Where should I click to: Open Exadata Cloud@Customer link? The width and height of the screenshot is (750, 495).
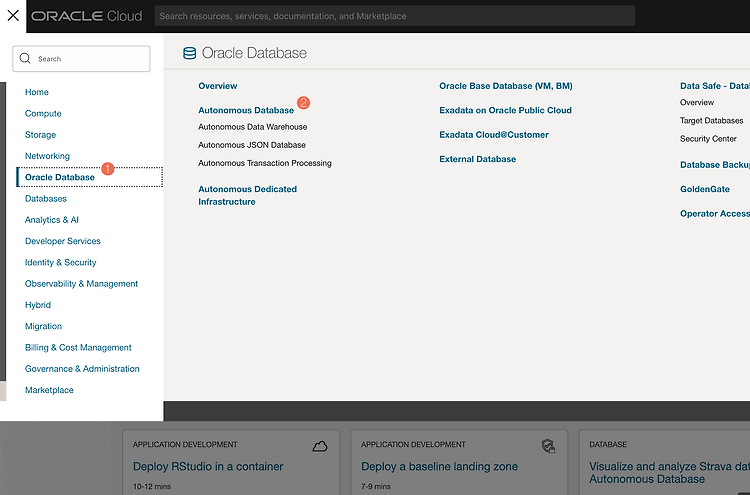(494, 135)
